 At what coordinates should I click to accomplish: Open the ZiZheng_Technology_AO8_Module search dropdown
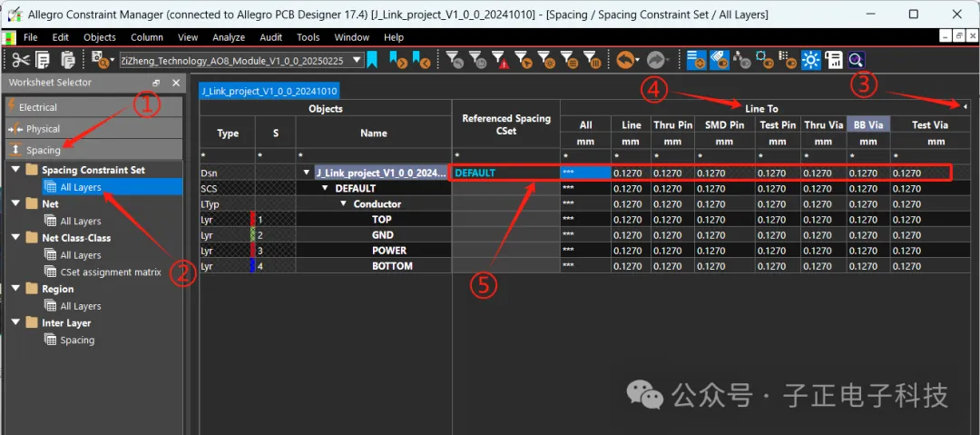click(x=357, y=60)
